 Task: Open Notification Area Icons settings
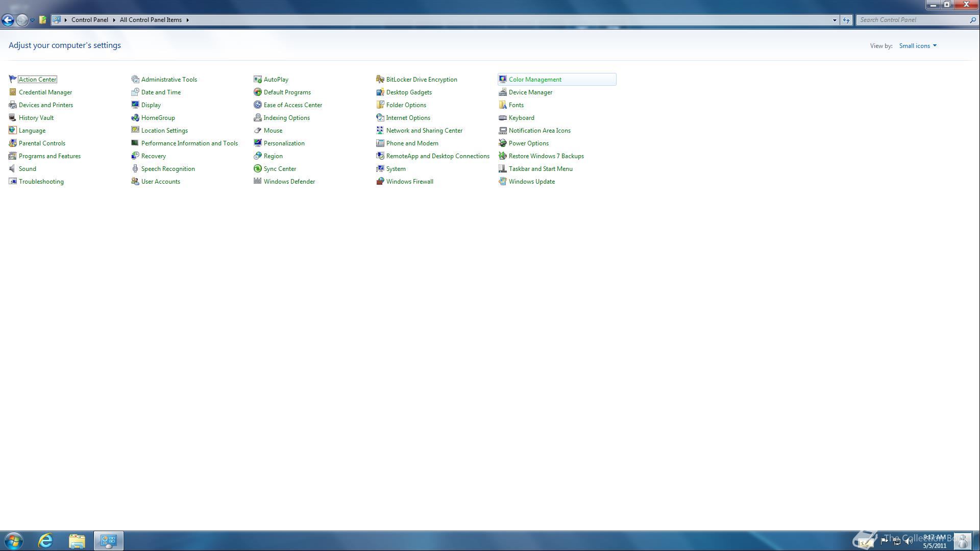click(x=540, y=131)
